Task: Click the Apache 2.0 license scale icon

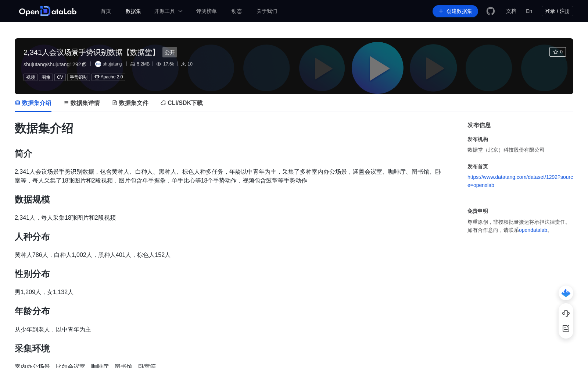Action: [97, 77]
